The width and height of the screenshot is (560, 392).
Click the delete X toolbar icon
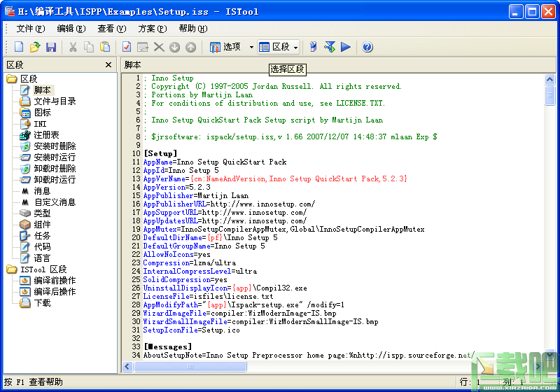pos(159,47)
